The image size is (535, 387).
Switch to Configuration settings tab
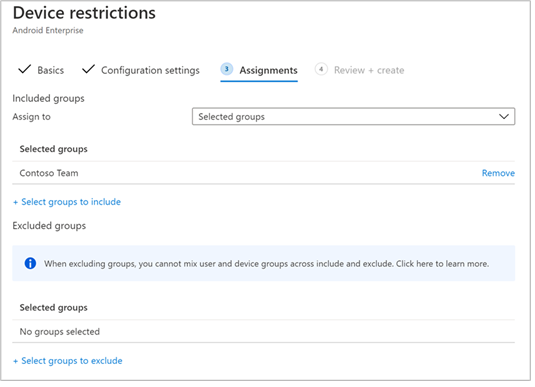pyautogui.click(x=150, y=70)
